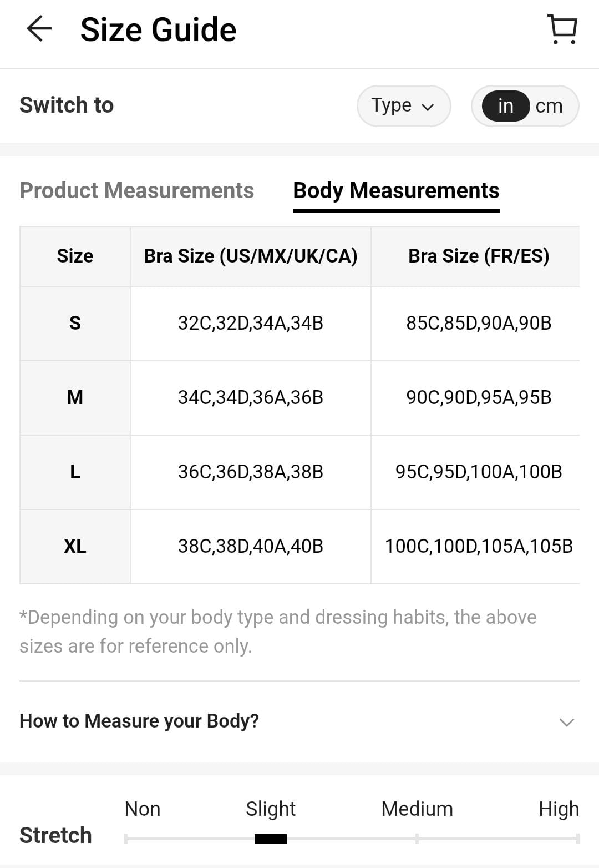Select size XL row header

[x=75, y=546]
